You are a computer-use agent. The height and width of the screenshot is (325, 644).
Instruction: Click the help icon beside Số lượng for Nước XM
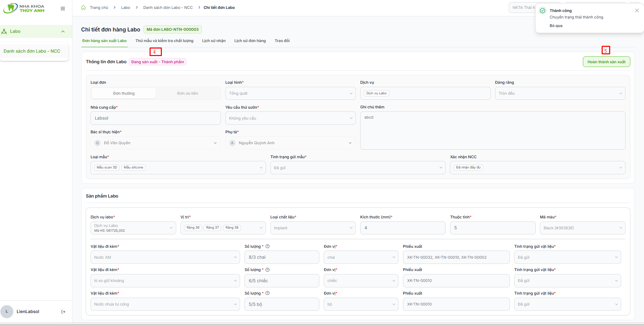(x=268, y=246)
